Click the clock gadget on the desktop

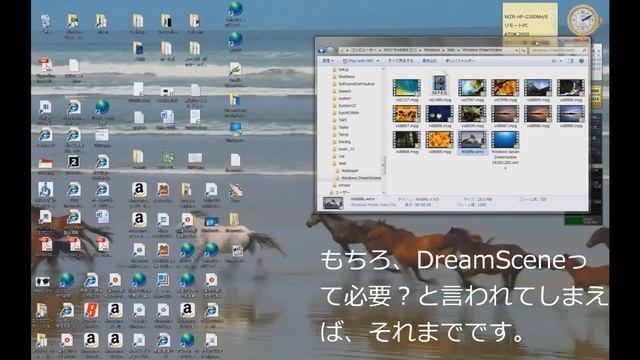click(583, 20)
